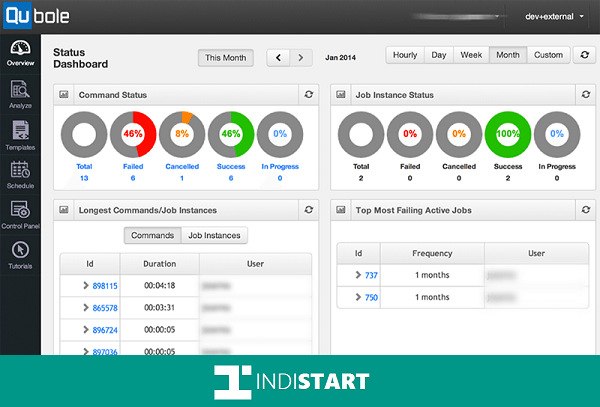
Task: Click the Job Instance Success 100% donut
Action: coord(508,134)
